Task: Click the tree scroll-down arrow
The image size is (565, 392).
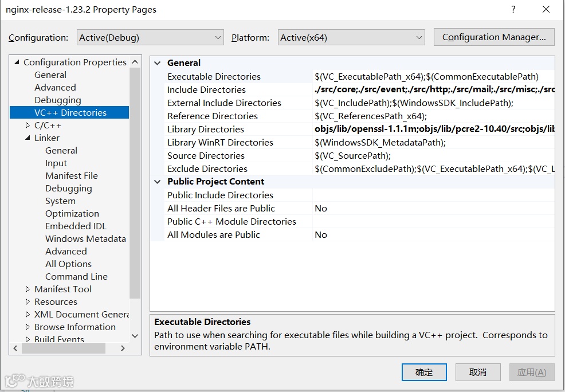Action: pos(135,336)
